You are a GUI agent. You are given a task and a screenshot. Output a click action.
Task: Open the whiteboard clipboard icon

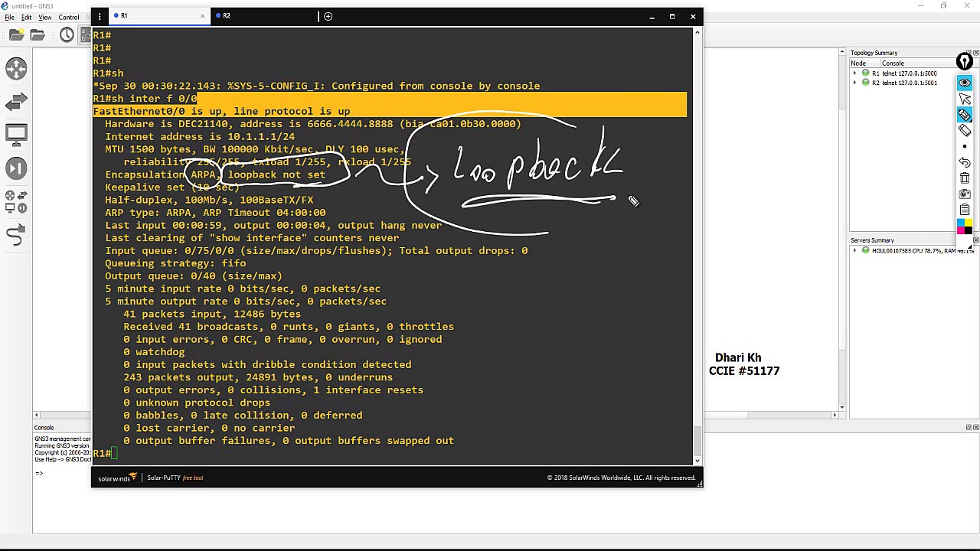pos(965,209)
